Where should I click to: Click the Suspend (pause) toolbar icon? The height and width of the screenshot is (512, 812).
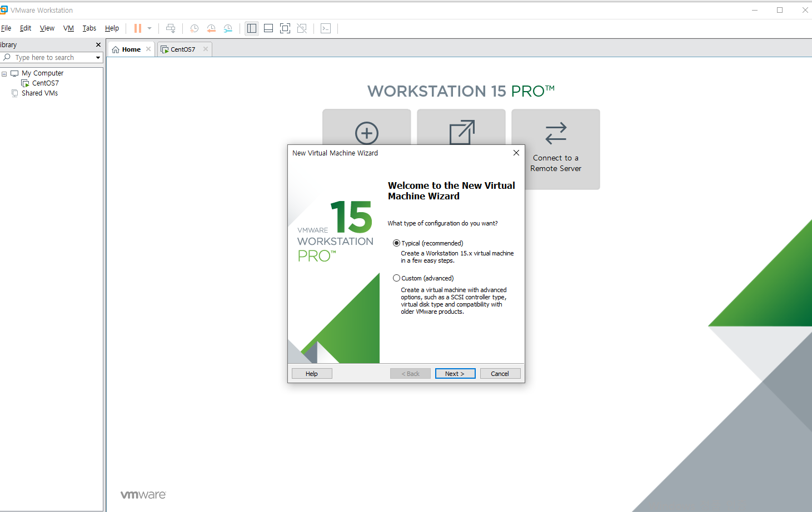(x=138, y=28)
